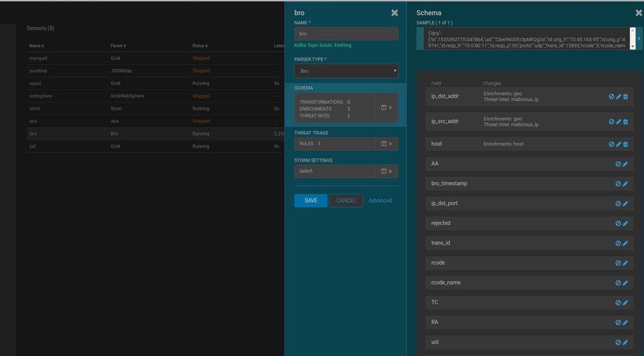Sort sensors by Name column

click(x=35, y=46)
